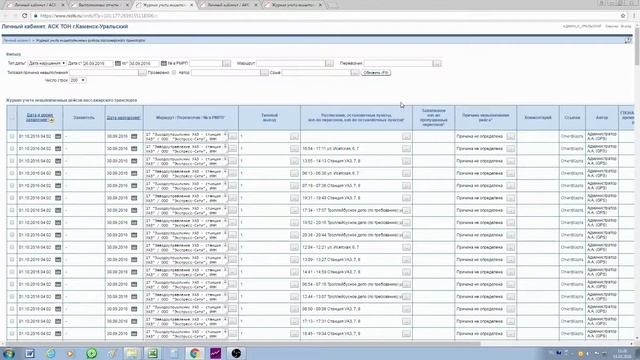
Task: Open the Excel taskbar icon
Action: pyautogui.click(x=153, y=353)
